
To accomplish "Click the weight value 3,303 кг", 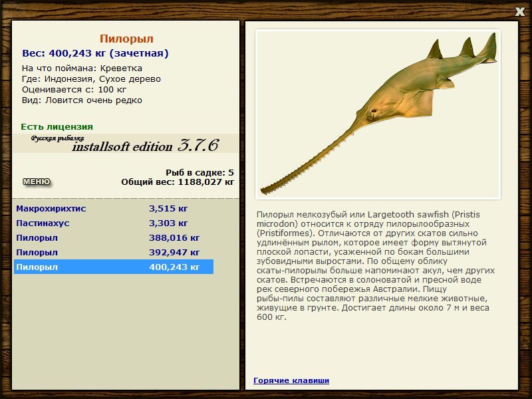I will pyautogui.click(x=168, y=223).
